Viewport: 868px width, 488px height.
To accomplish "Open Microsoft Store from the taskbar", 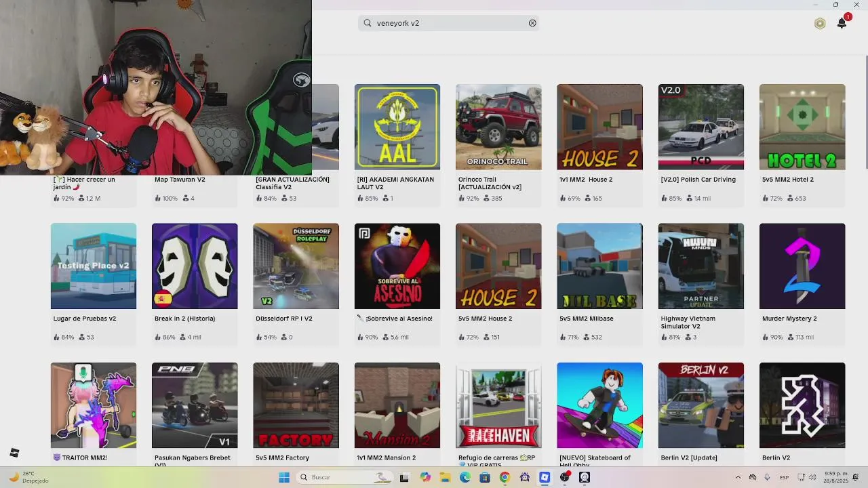I will (485, 477).
